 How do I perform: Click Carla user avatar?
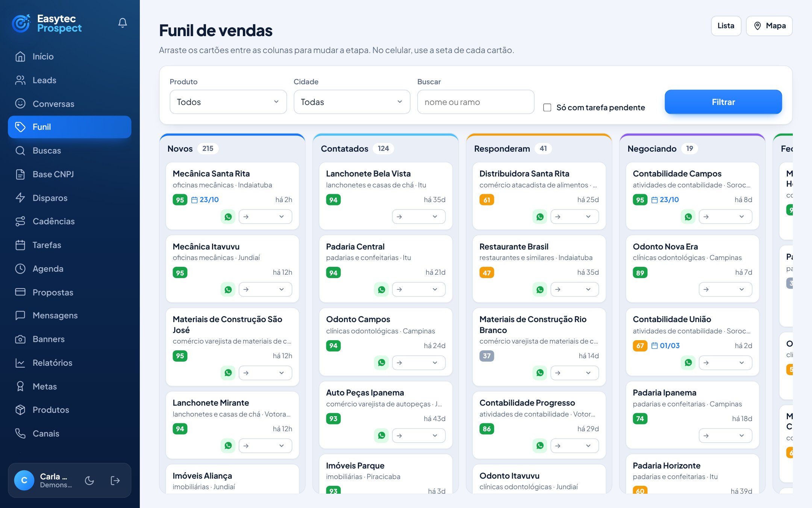click(24, 481)
